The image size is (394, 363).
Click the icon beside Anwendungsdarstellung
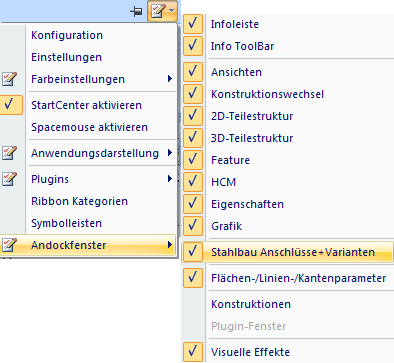[x=9, y=153]
